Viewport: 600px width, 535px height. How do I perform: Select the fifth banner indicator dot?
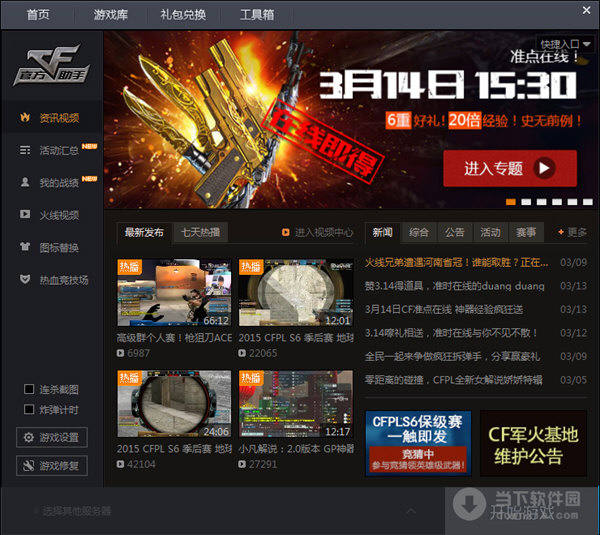(x=572, y=202)
